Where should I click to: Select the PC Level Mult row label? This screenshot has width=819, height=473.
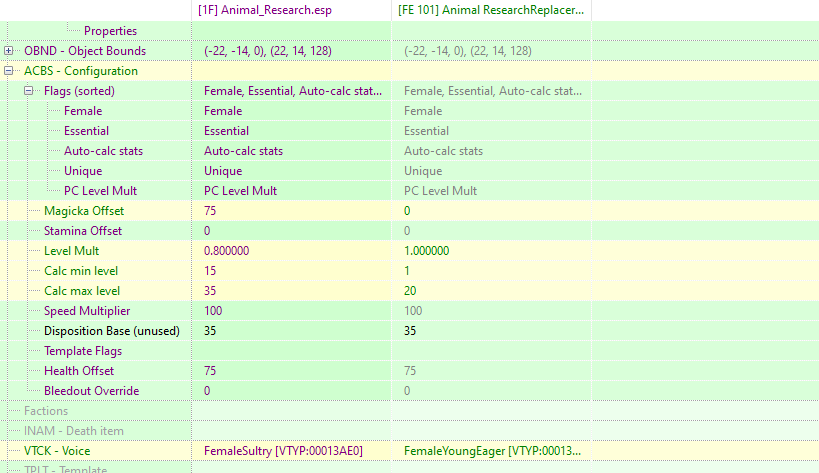[100, 191]
